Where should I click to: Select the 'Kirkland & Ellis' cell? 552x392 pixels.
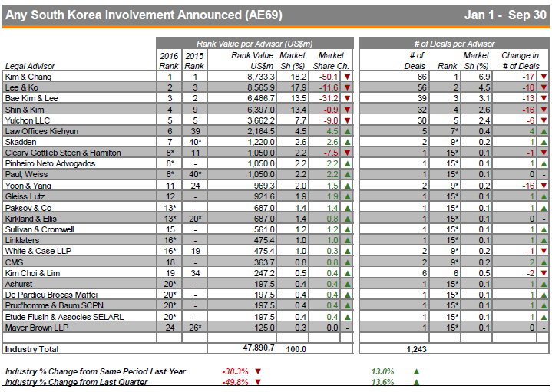pyautogui.click(x=31, y=219)
